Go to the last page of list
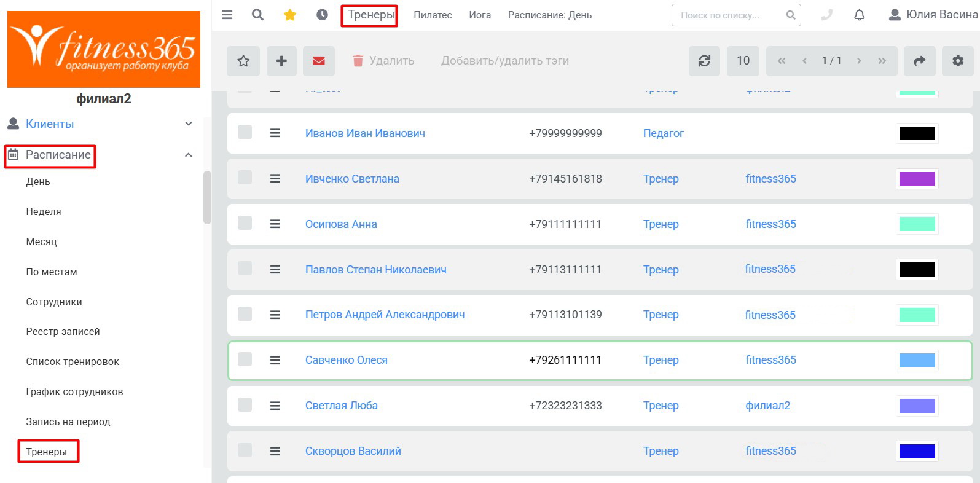 [x=882, y=61]
